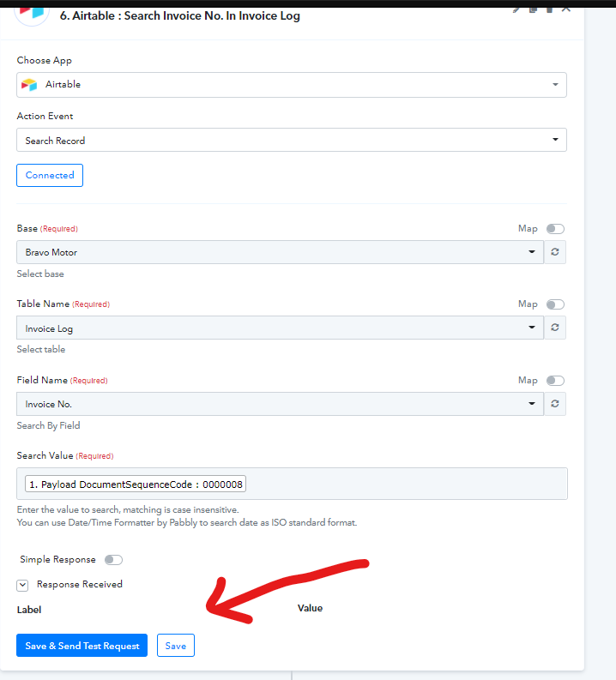Viewport: 616px width, 680px height.
Task: Refresh the Table Name list
Action: point(555,328)
